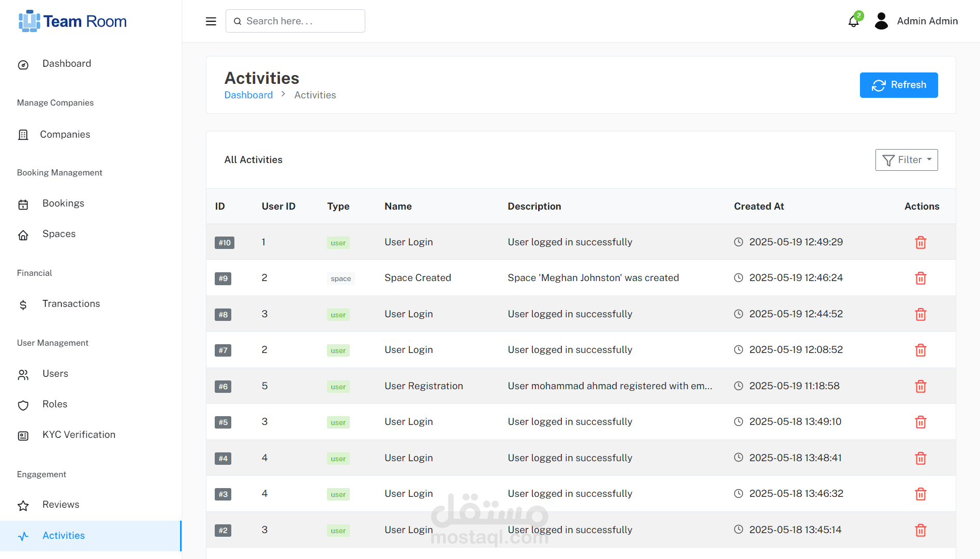Go to Companies in the sidebar

[65, 135]
